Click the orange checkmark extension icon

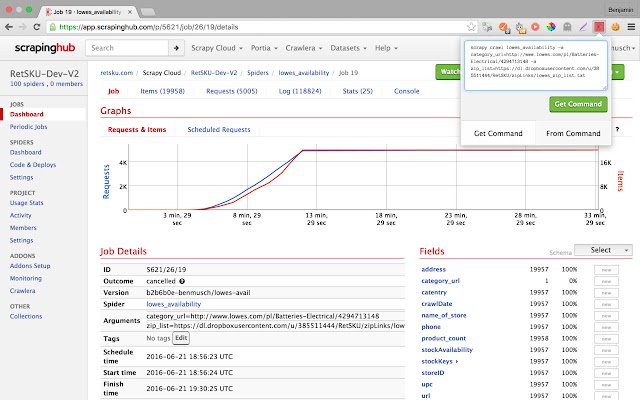click(504, 27)
